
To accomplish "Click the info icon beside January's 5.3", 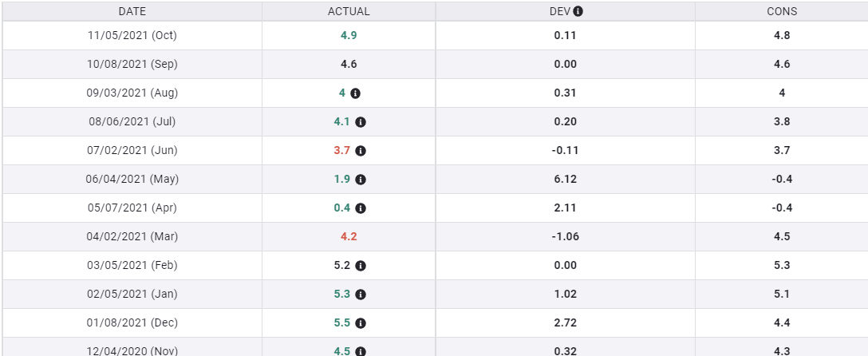I will (x=361, y=295).
